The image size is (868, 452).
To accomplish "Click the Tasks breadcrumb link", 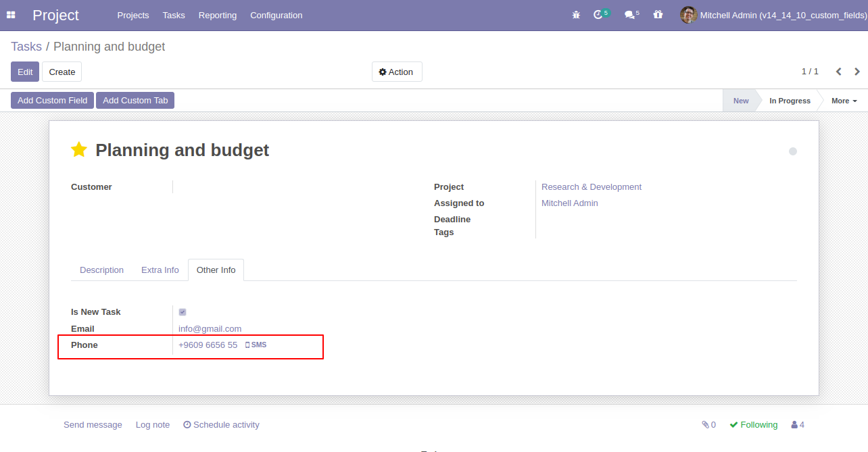I will [26, 47].
